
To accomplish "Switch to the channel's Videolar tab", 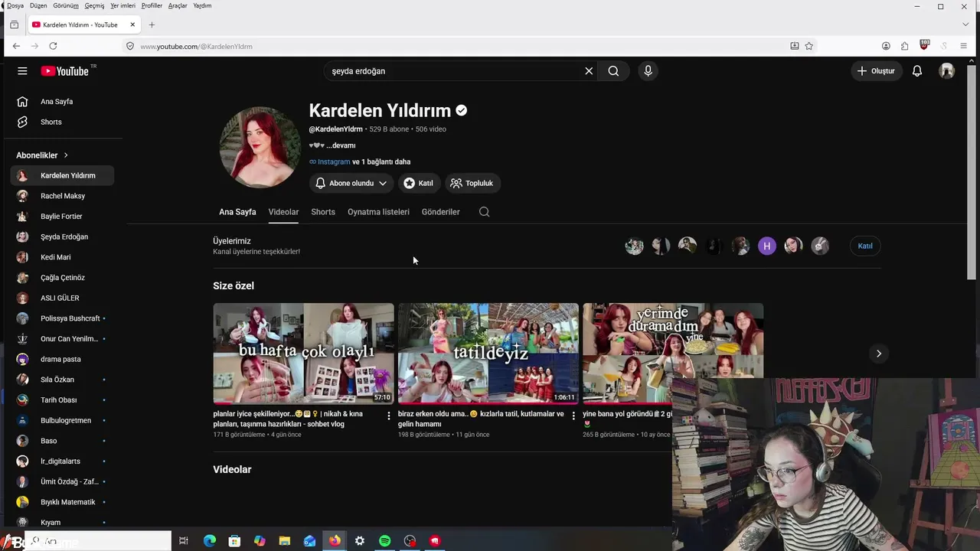I will (283, 212).
